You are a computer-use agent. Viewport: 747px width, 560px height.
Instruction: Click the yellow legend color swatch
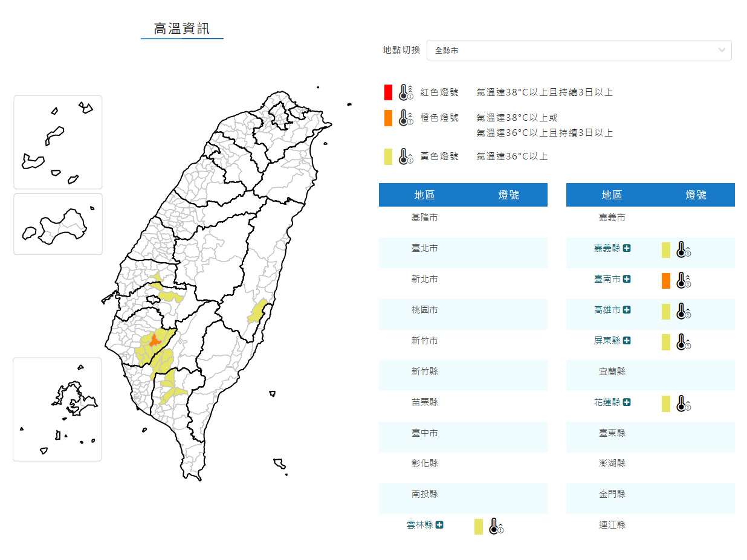pos(388,156)
